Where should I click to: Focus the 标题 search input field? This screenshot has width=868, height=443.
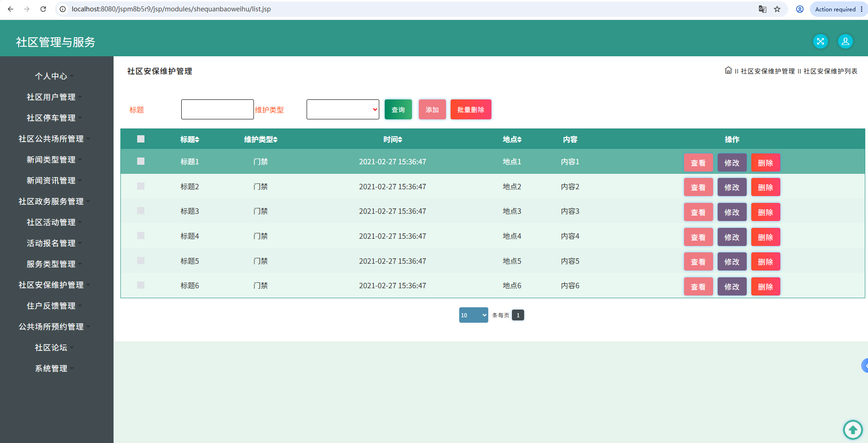pos(218,109)
